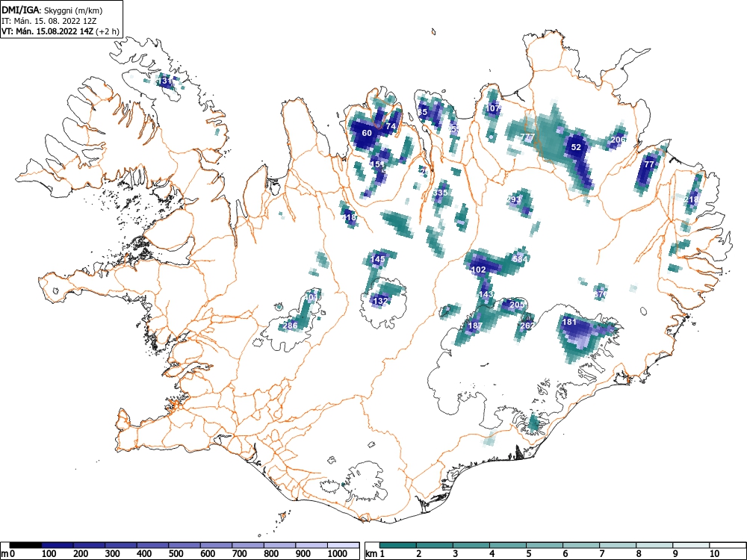Image resolution: width=747 pixels, height=560 pixels.
Task: Click the "8" label in the km legend
Action: pos(639,554)
